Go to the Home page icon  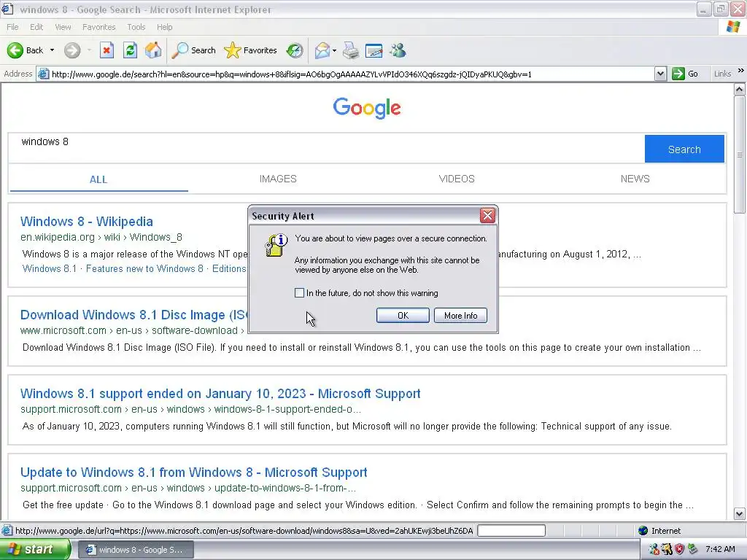(x=153, y=50)
